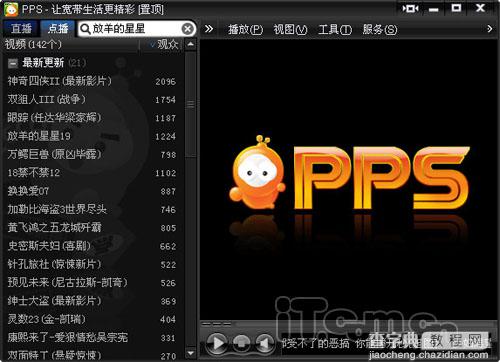Clear the search box with the X icon
Viewport: 500px width, 362px height.
188,29
